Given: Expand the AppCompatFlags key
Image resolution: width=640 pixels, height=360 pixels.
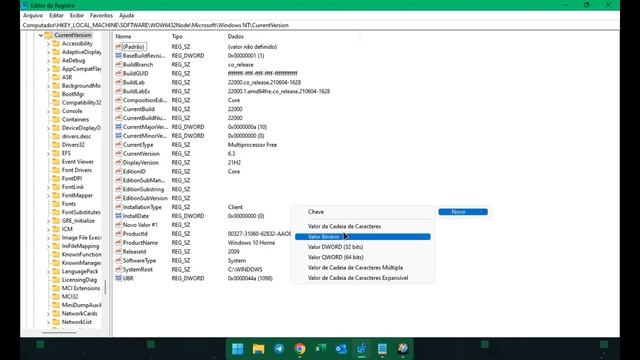Looking at the screenshot, I should point(48,69).
